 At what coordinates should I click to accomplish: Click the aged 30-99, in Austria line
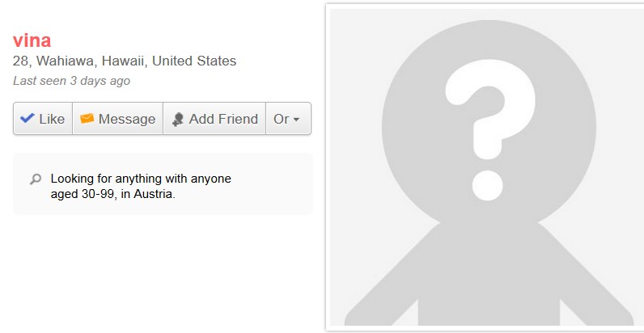[x=113, y=194]
